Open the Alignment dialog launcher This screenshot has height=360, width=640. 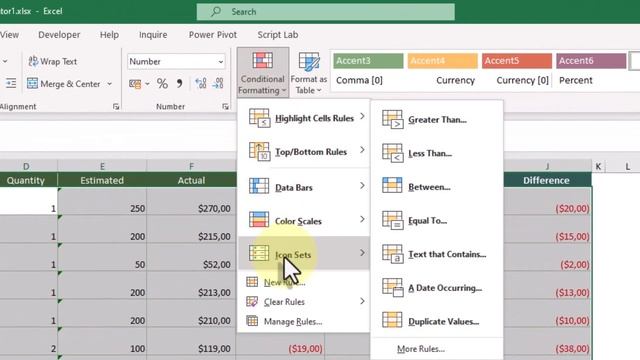pos(116,107)
